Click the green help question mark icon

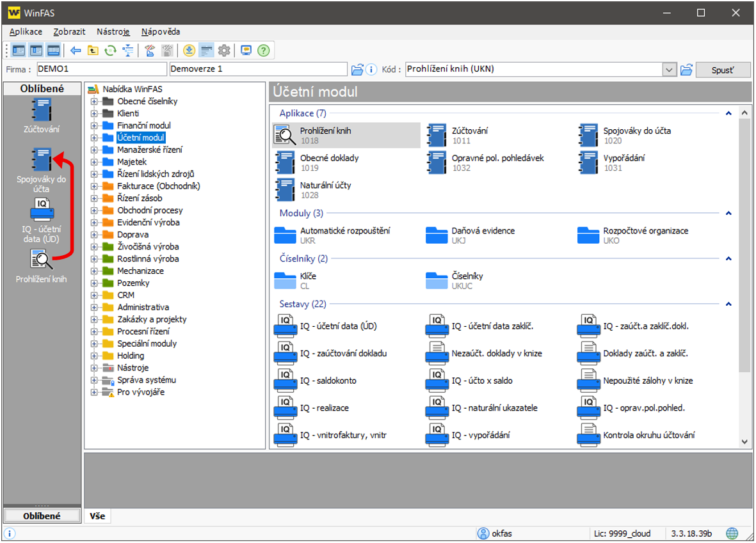[x=263, y=51]
